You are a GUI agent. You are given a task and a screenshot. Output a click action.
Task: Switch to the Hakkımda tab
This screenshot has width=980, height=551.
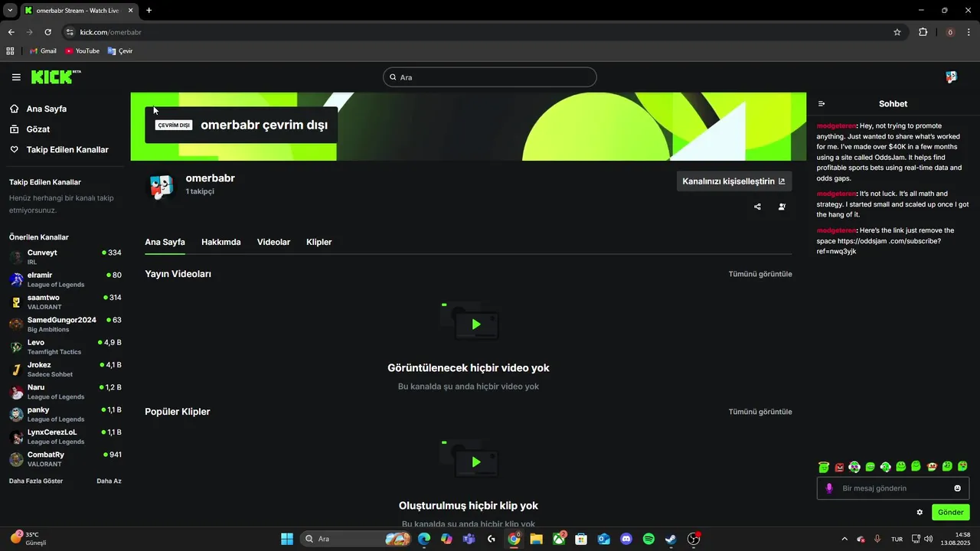pyautogui.click(x=221, y=242)
